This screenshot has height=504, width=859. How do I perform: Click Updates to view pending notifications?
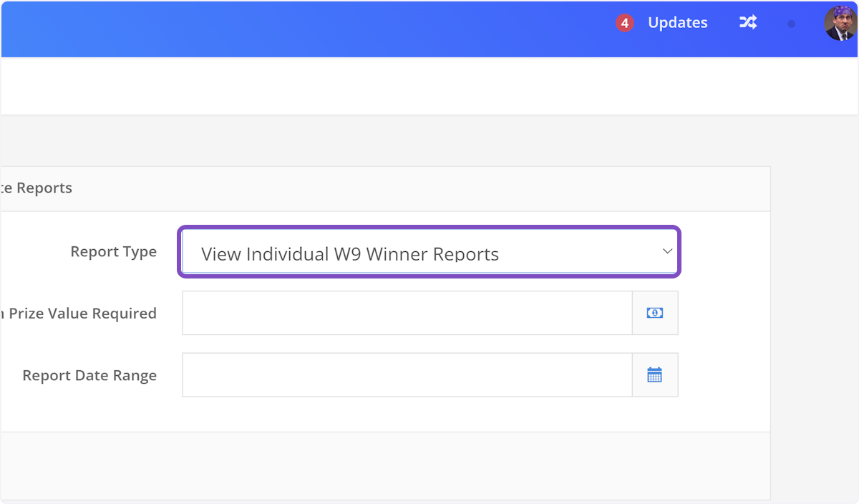click(x=677, y=22)
